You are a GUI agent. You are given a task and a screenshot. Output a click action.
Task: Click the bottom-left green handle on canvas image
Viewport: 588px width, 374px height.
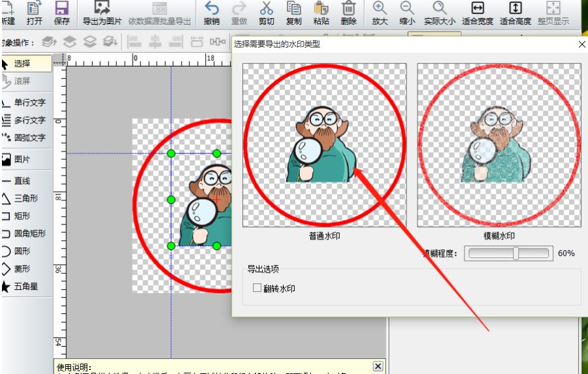coord(171,246)
